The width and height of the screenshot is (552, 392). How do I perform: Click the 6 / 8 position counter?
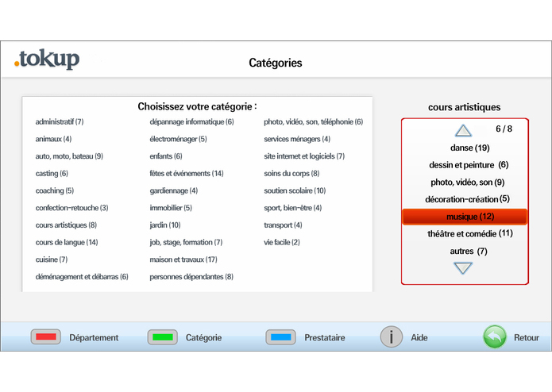pyautogui.click(x=504, y=129)
